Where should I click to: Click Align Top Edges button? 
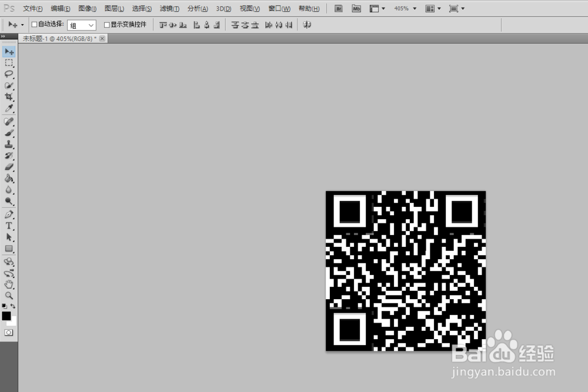(x=163, y=25)
